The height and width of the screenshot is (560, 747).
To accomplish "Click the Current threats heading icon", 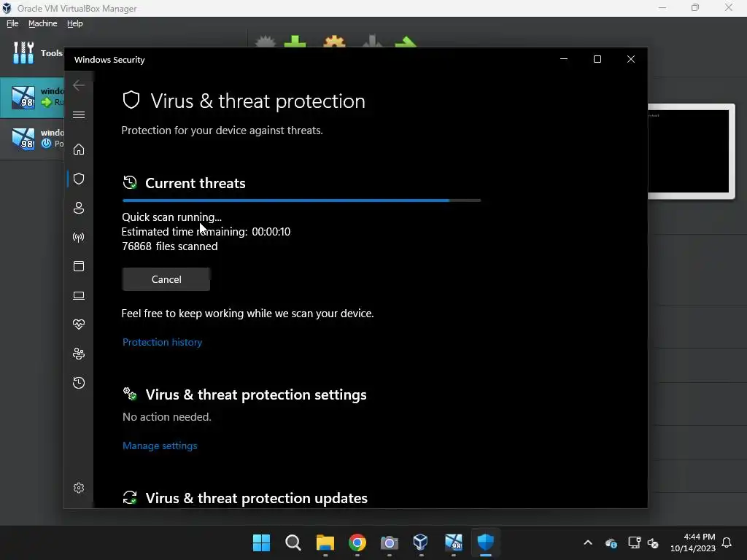I will pos(130,183).
